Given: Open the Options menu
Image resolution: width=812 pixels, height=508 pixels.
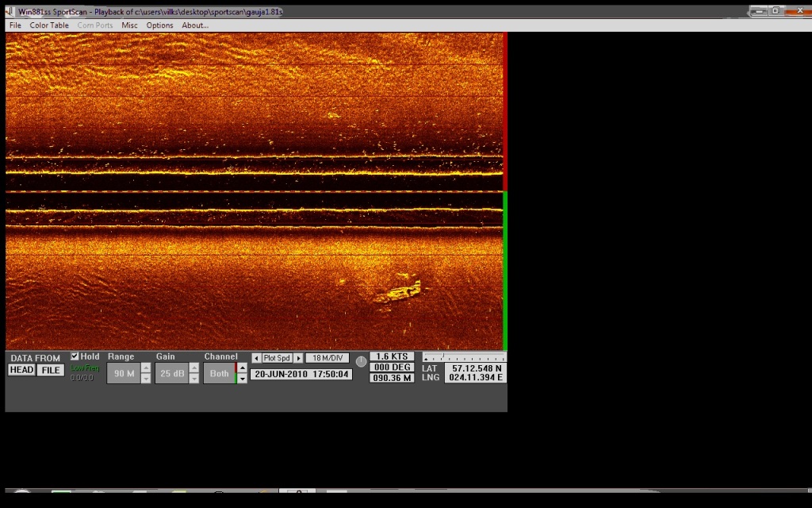Looking at the screenshot, I should pyautogui.click(x=159, y=25).
